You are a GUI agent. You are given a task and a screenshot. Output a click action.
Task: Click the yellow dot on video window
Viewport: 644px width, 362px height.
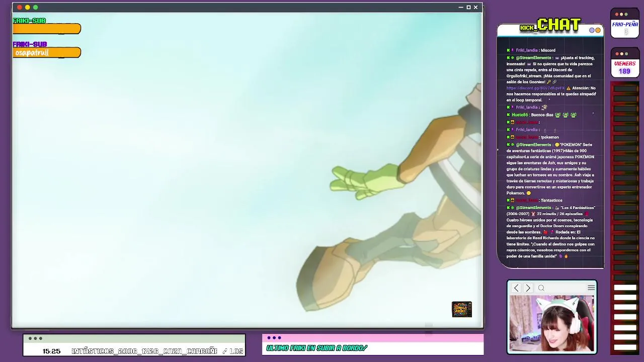(x=27, y=7)
